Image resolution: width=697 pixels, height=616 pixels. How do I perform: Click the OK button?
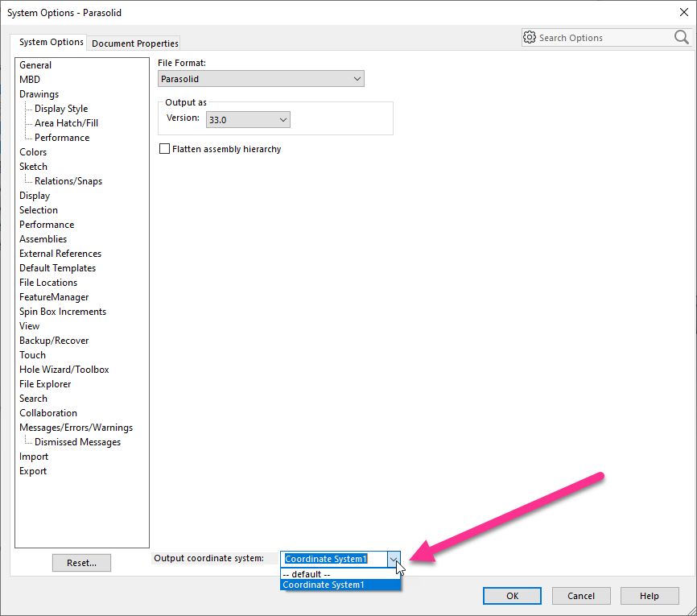[x=512, y=596]
